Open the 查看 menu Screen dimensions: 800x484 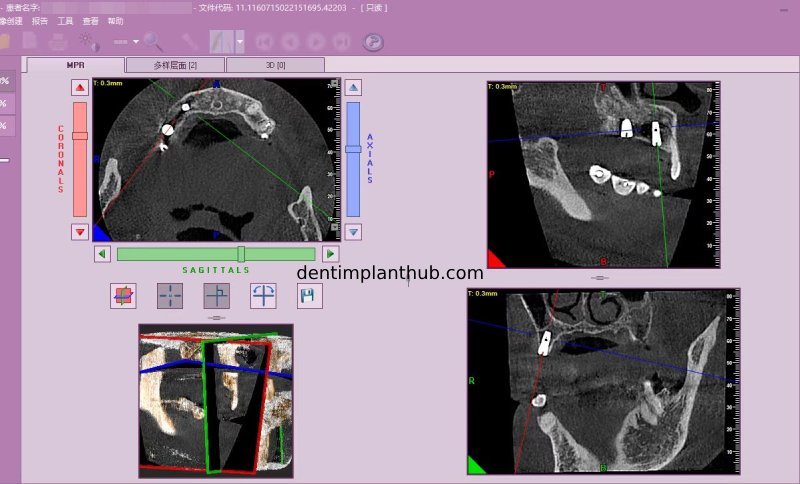[90, 21]
